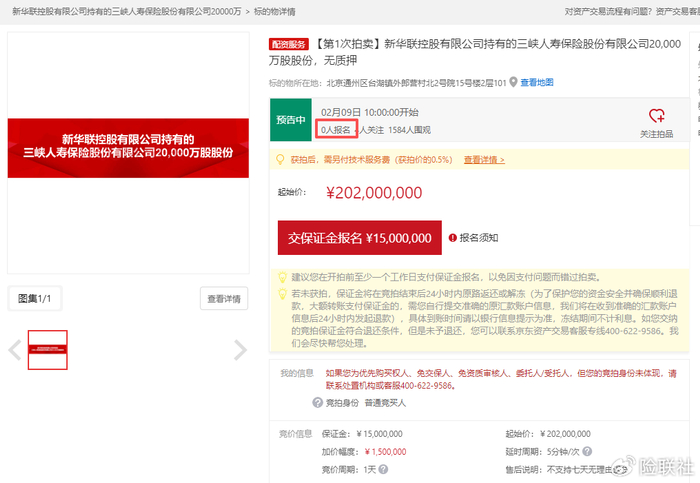Image resolution: width=700 pixels, height=483 pixels.
Task: Click the 1584人围观 text
Action: tap(409, 130)
